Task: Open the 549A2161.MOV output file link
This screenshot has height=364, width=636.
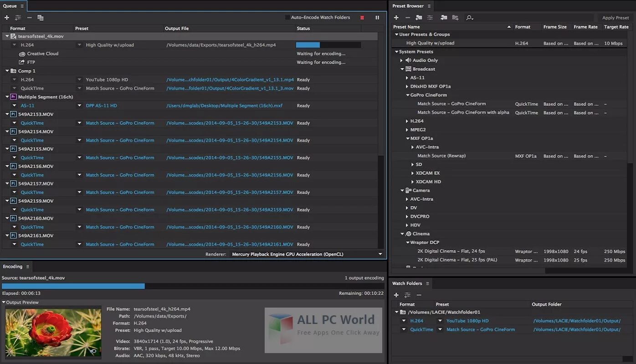Action: tap(230, 244)
